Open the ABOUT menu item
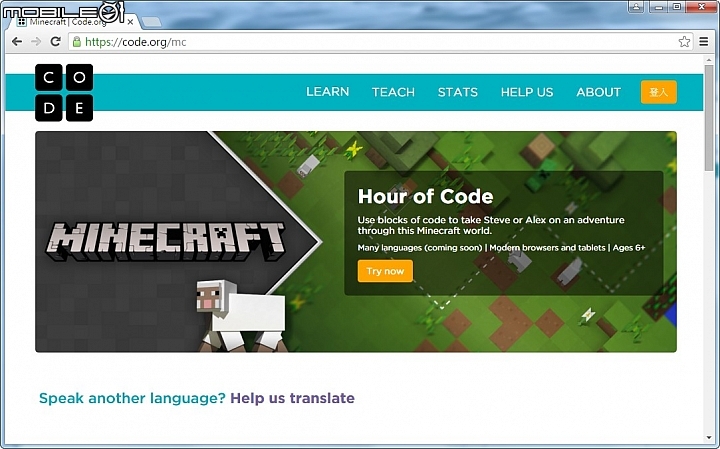Viewport: 720px width, 449px height. 598,92
